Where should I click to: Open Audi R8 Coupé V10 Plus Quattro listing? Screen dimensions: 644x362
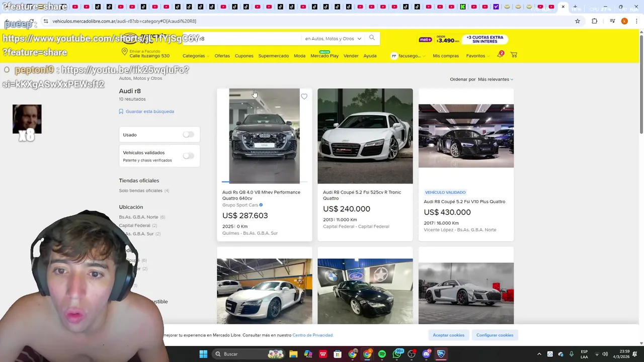coord(464,202)
